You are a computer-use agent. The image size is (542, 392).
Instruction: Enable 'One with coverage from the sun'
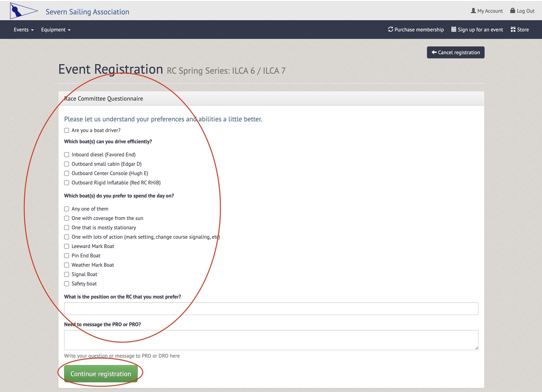pyautogui.click(x=67, y=218)
